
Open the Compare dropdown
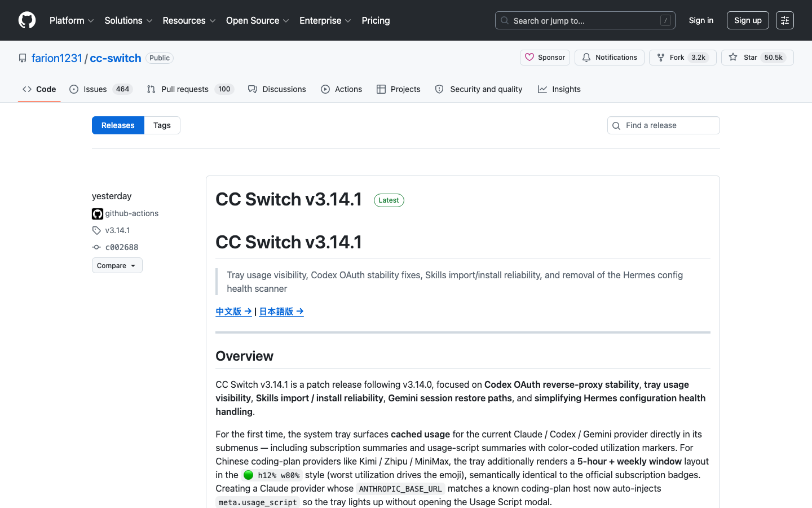pos(117,265)
